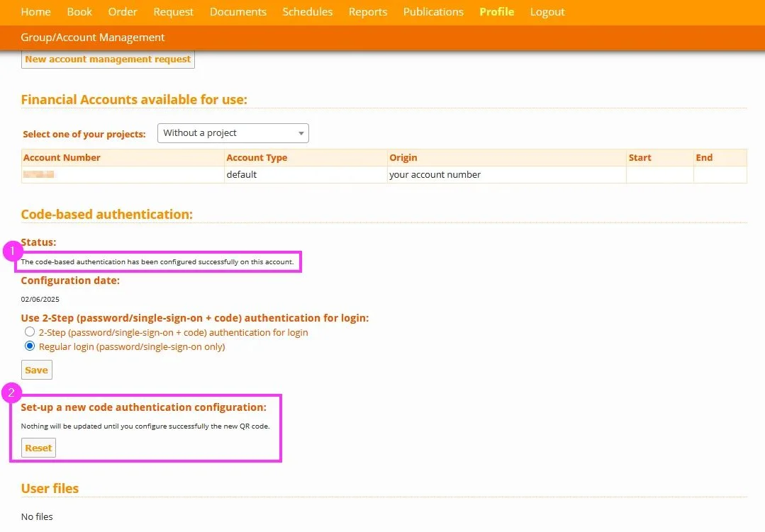
Task: Open the Reports menu item
Action: 368,12
